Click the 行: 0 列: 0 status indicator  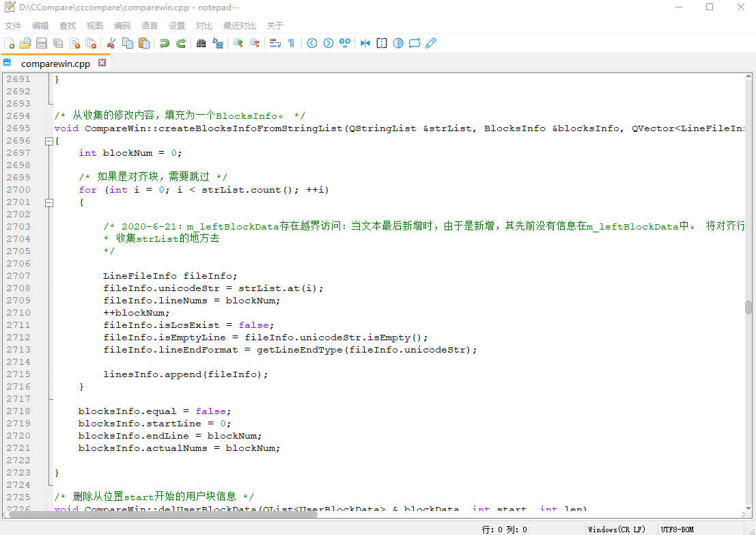[504, 530]
